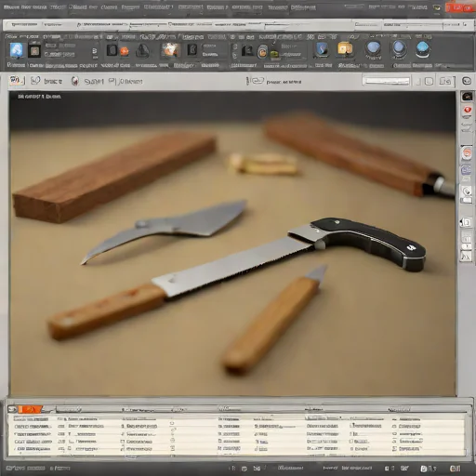Click the red-and-white round icon in the secondary toolbar
Viewport: 476px width, 476px height.
pyautogui.click(x=74, y=81)
